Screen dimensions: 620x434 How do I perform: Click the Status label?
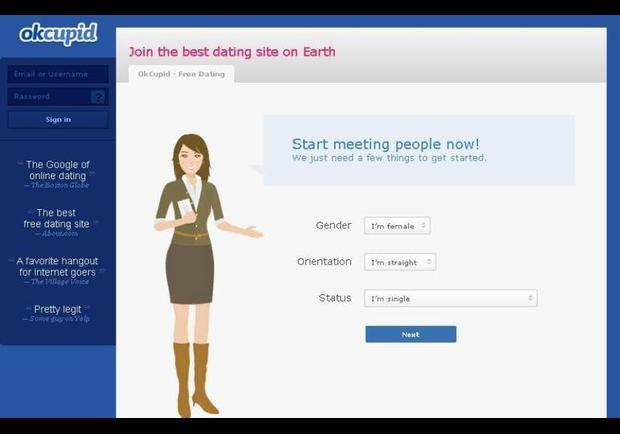click(335, 298)
